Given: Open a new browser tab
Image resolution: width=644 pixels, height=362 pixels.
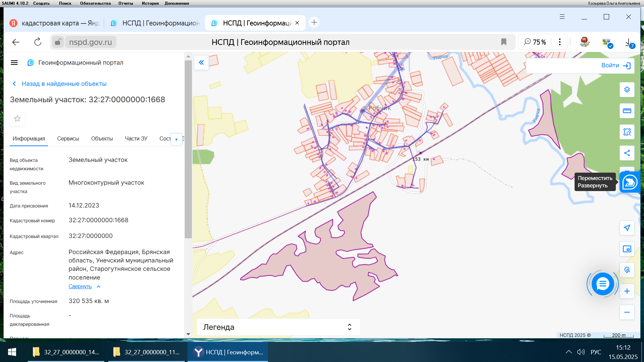Looking at the screenshot, I should [314, 22].
